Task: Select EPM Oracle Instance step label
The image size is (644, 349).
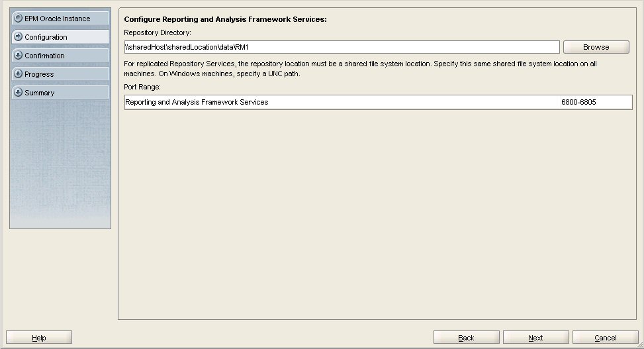Action: [57, 19]
